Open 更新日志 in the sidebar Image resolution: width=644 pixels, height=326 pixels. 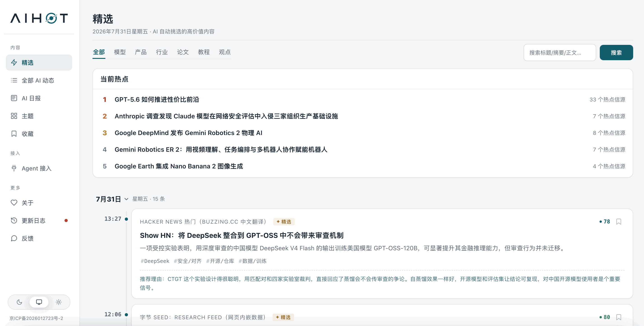[39, 220]
